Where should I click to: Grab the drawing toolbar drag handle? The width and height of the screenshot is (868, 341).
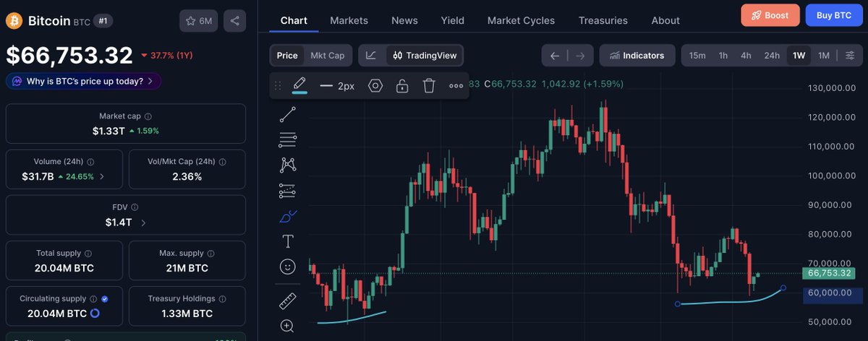278,86
